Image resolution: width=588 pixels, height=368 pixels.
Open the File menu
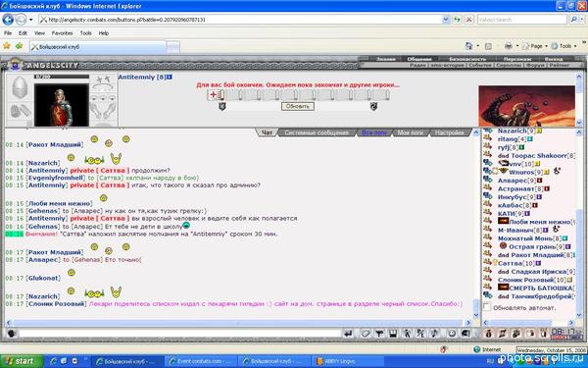coord(8,33)
